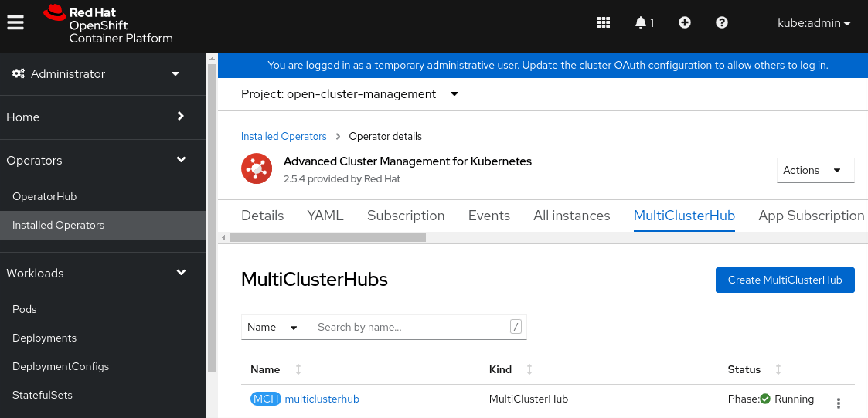This screenshot has width=868, height=418.
Task: Switch to the YAML tab
Action: pos(325,216)
